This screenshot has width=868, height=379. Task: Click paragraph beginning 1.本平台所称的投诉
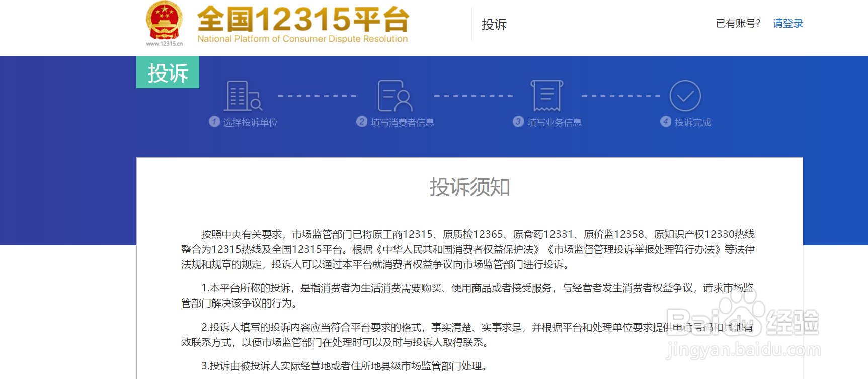[468, 295]
